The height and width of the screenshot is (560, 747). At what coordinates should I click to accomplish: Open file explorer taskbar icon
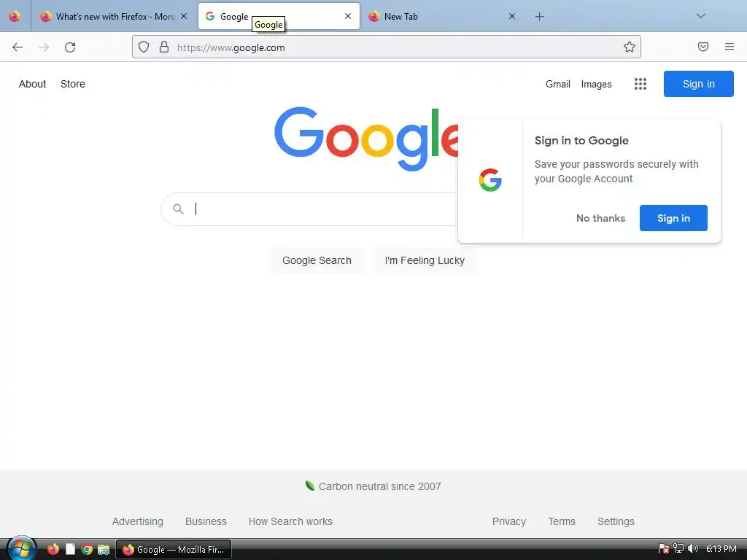coord(104,549)
